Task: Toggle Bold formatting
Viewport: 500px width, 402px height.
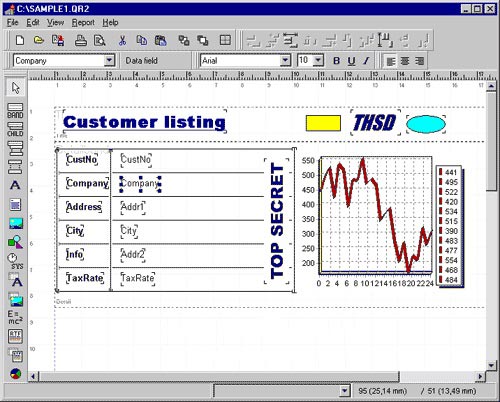Action: (336, 61)
